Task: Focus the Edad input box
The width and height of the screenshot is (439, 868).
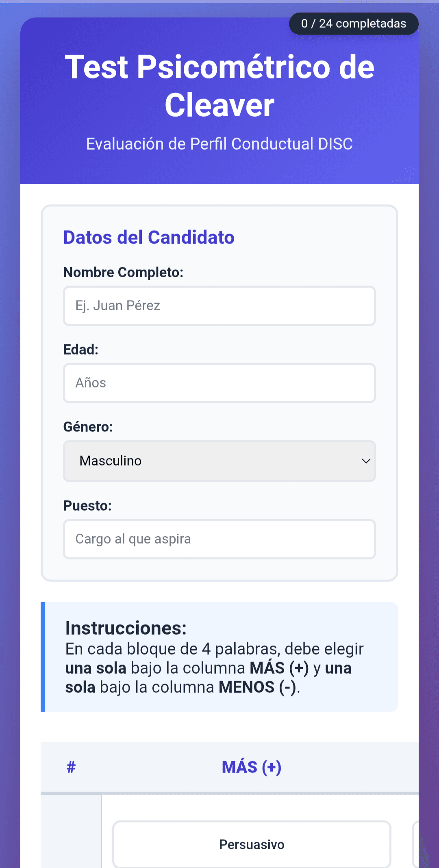Action: click(219, 383)
